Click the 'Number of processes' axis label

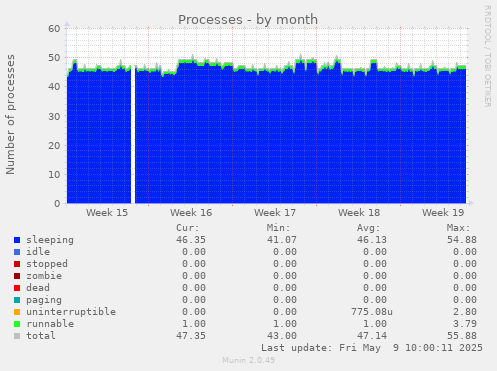pyautogui.click(x=10, y=114)
